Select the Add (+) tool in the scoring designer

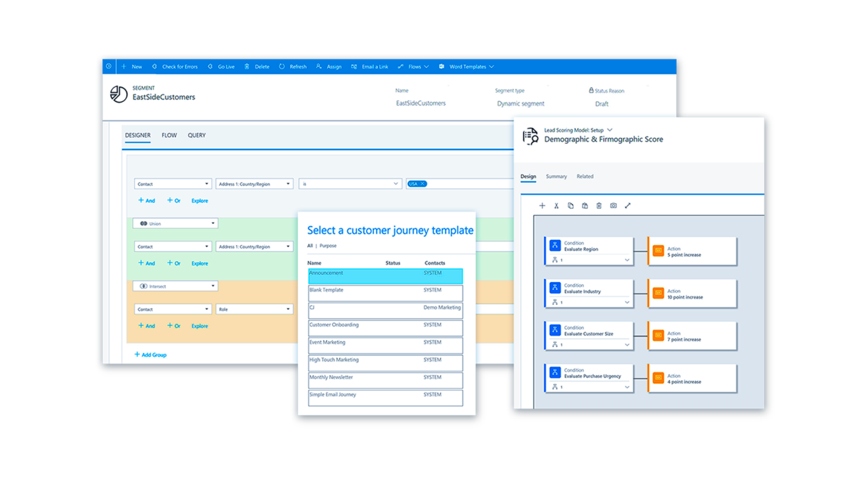[x=542, y=206]
